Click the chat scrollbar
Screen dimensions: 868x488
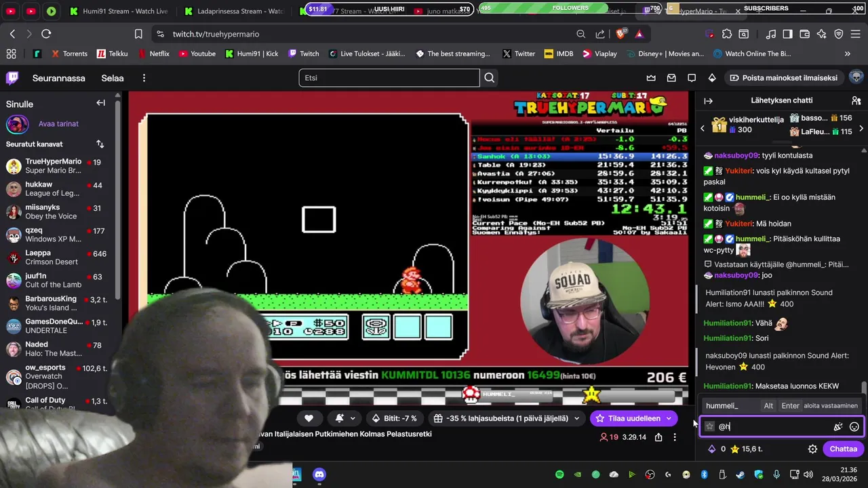pyautogui.click(x=863, y=387)
